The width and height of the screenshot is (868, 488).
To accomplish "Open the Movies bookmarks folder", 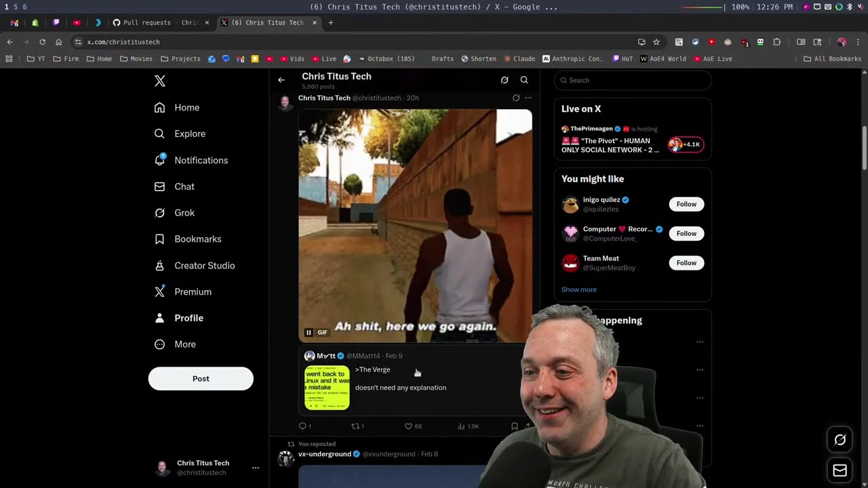I will [x=136, y=59].
